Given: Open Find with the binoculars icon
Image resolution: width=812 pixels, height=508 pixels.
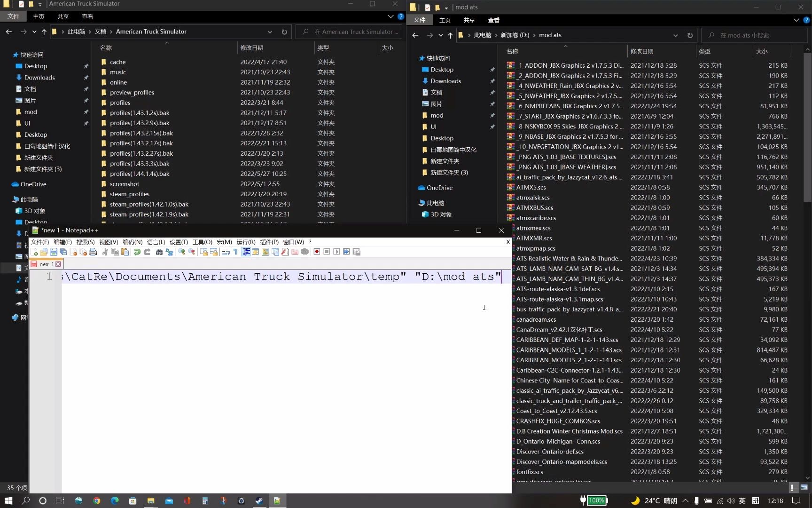Looking at the screenshot, I should [159, 252].
